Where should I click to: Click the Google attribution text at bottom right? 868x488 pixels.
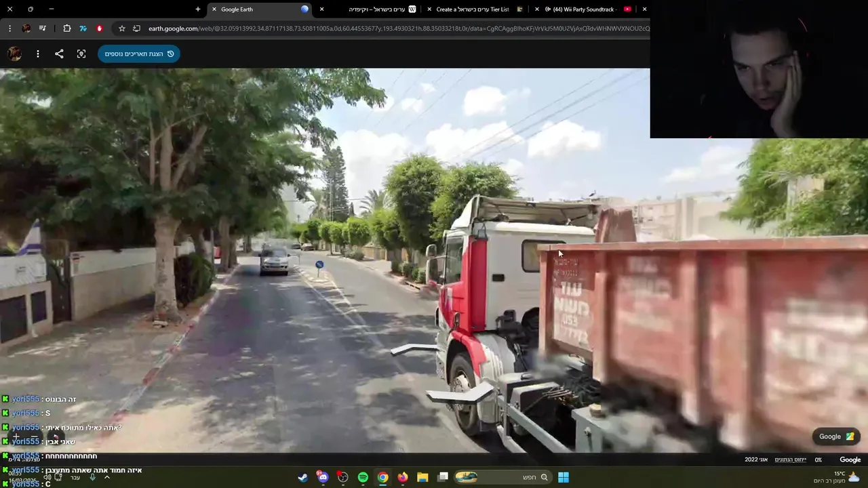[850, 460]
